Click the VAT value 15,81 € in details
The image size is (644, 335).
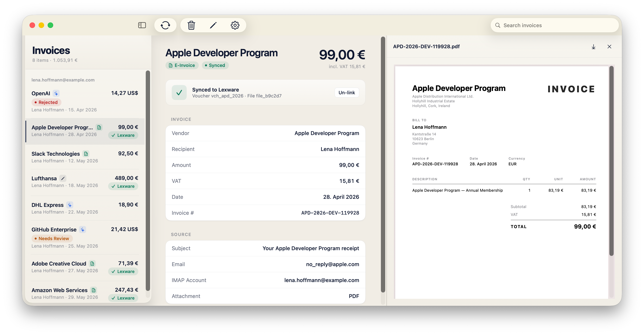(x=349, y=181)
